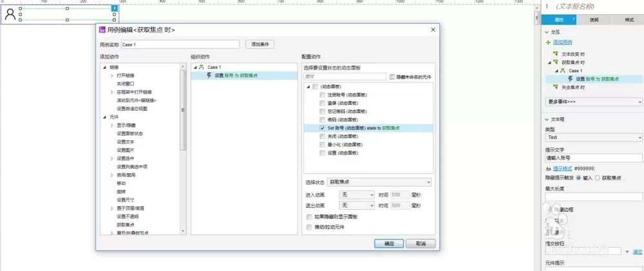Click the 提示文字 input field
Viewport: 644px width, 271px height.
point(594,158)
